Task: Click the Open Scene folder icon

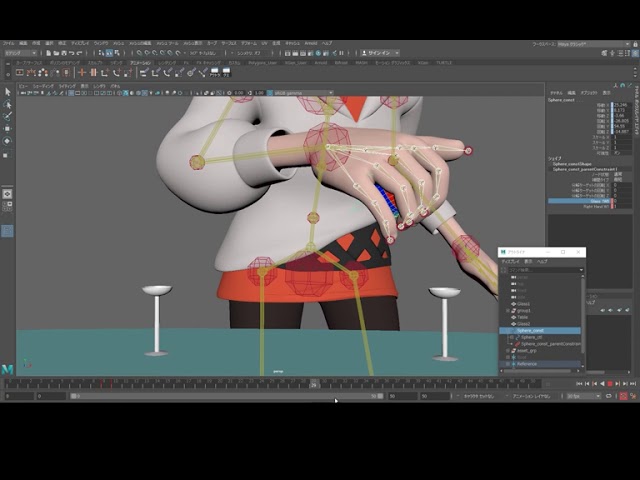Action: tap(56, 53)
